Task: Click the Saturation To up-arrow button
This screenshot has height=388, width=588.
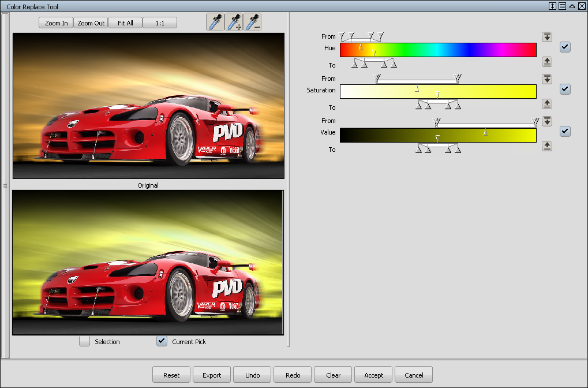Action: coord(547,103)
